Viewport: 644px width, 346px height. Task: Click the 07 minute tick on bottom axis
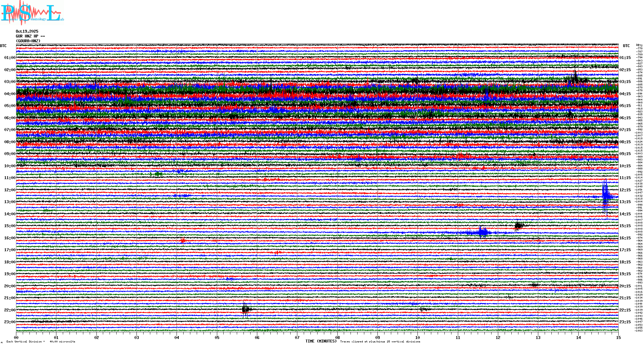(x=297, y=337)
